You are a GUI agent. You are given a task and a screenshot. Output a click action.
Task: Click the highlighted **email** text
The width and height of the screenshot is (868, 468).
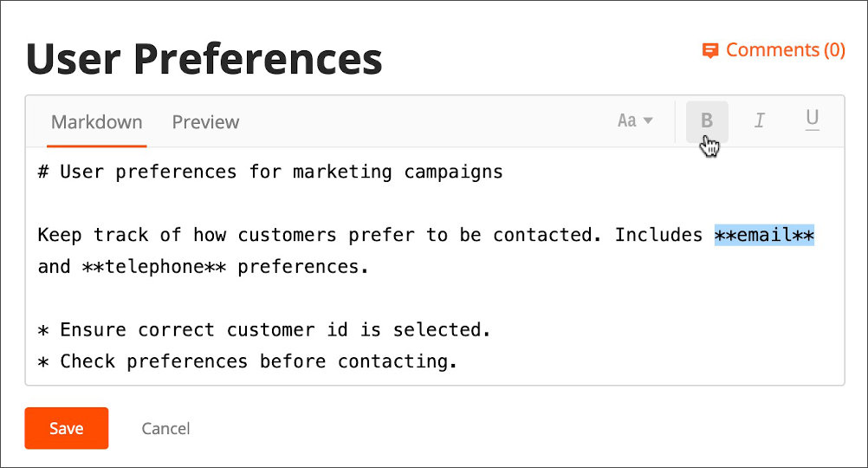(764, 235)
